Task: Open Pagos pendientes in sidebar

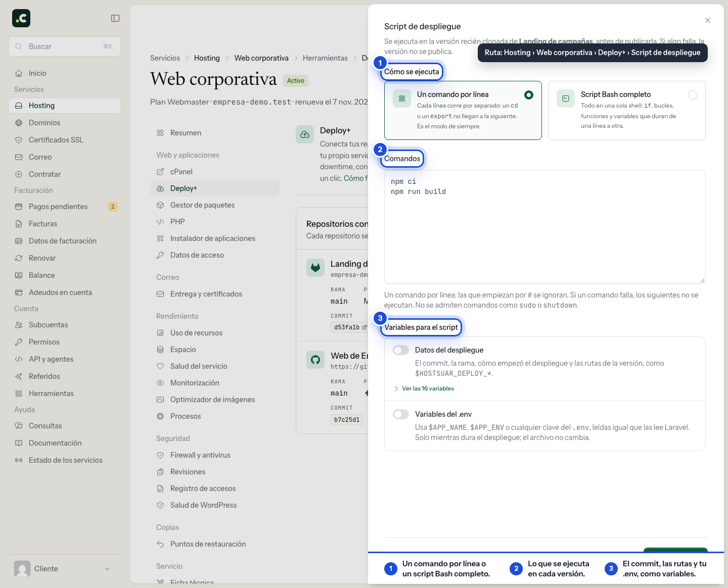Action: 65,207
